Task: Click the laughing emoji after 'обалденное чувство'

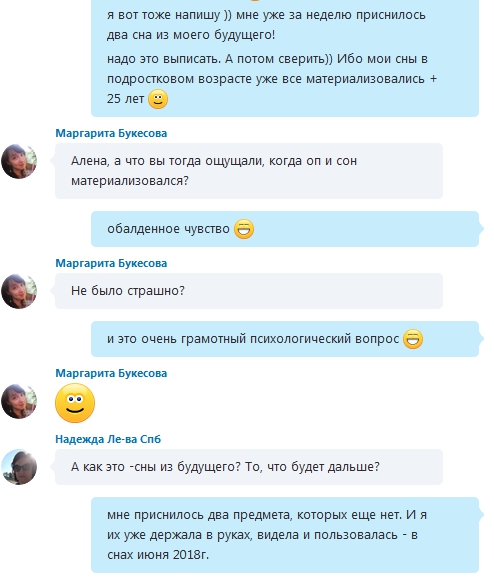Action: click(244, 229)
